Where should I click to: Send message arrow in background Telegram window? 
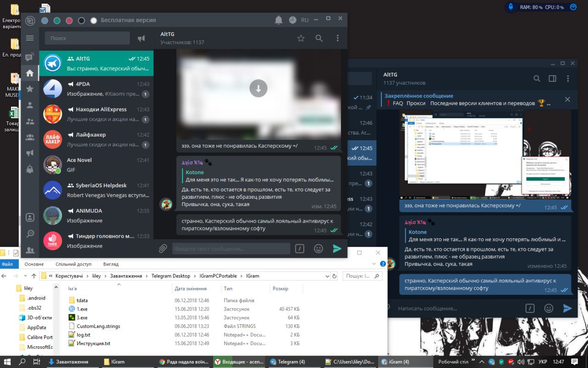click(567, 308)
